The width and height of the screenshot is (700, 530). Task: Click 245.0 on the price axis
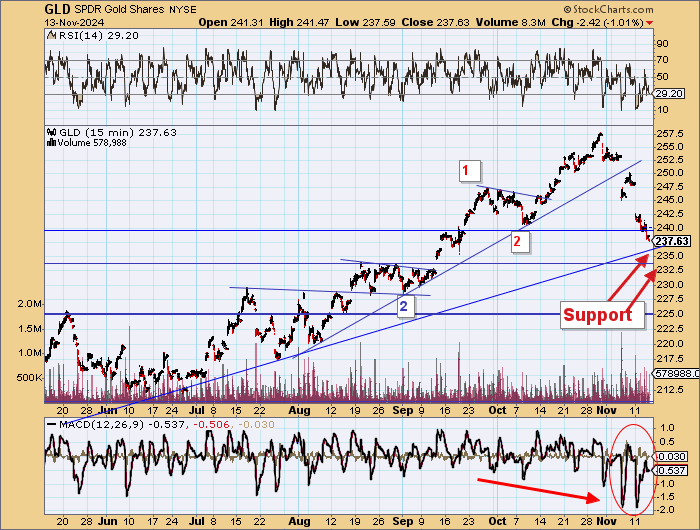tap(670, 200)
